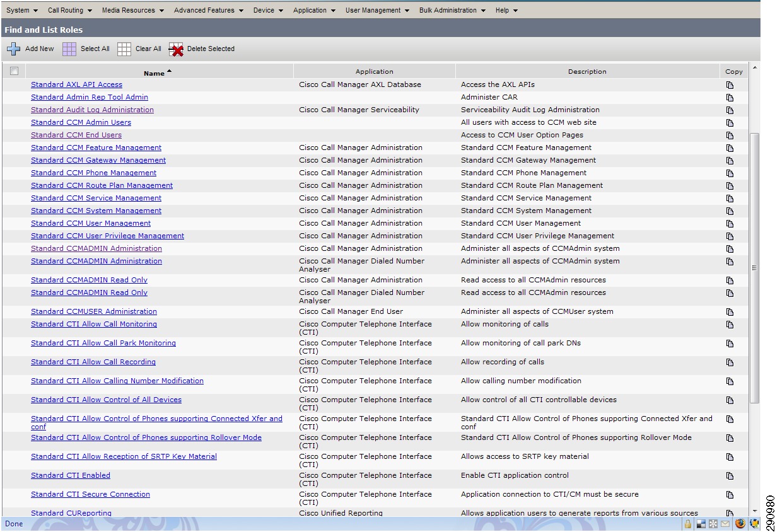Copy the Standard CTI Allow Call Recording role
The image size is (775, 532).
pos(730,362)
